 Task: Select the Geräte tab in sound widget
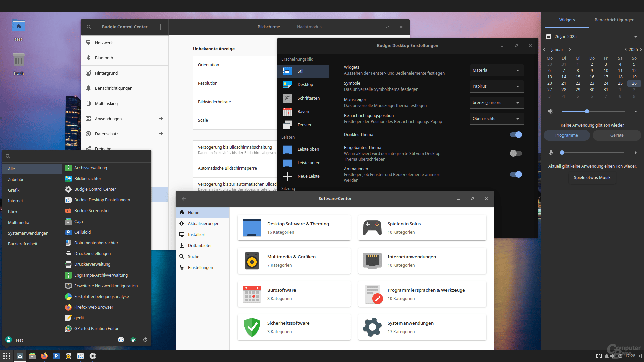[617, 135]
